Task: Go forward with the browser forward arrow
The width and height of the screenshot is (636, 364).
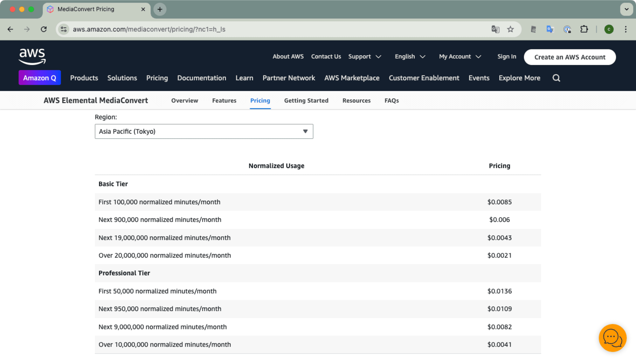Action: (27, 29)
